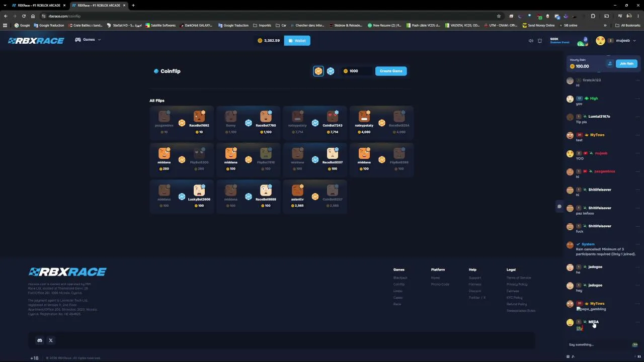
Task: Open options for pazgambles chat message
Action: [x=638, y=171]
